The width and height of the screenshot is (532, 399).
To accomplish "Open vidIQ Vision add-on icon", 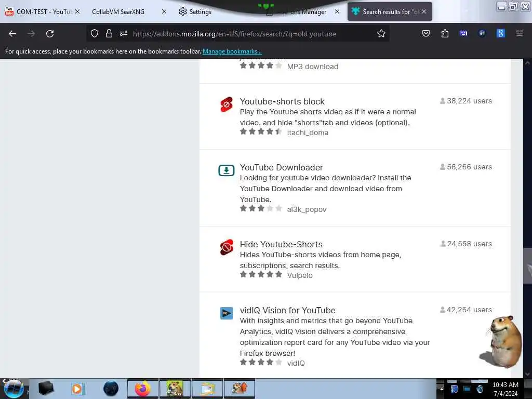I will (227, 313).
